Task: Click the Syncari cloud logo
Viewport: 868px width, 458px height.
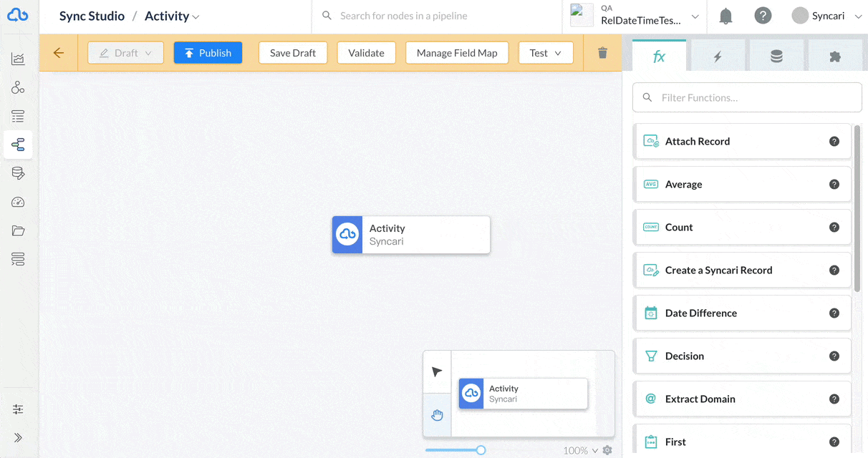Action: [18, 15]
